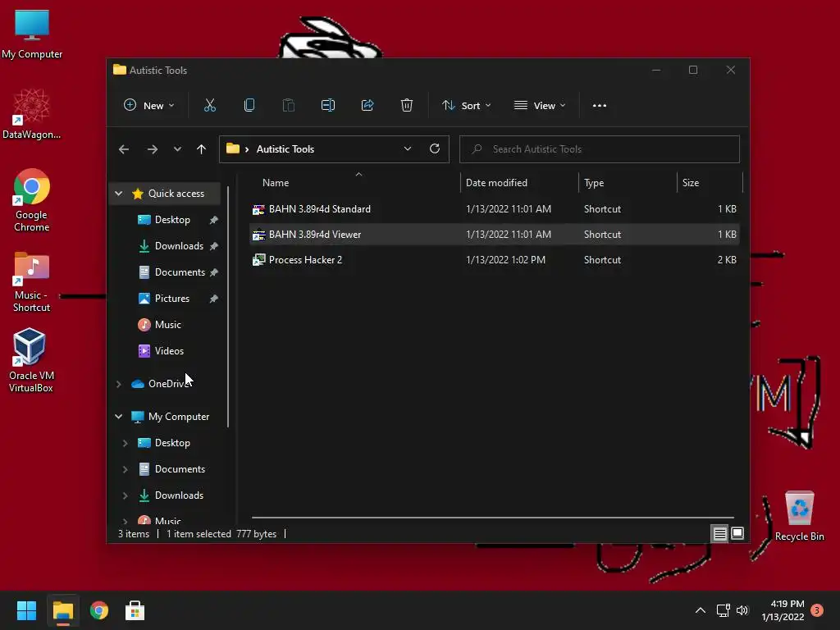Open Music in Quick access
This screenshot has height=630, width=840.
point(167,325)
